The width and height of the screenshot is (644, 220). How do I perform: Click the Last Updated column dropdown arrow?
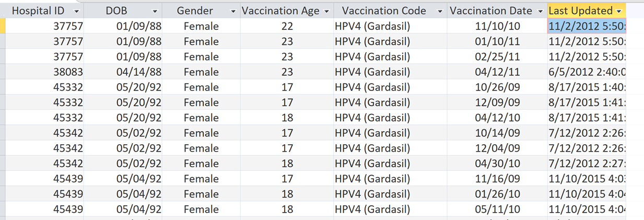click(619, 11)
